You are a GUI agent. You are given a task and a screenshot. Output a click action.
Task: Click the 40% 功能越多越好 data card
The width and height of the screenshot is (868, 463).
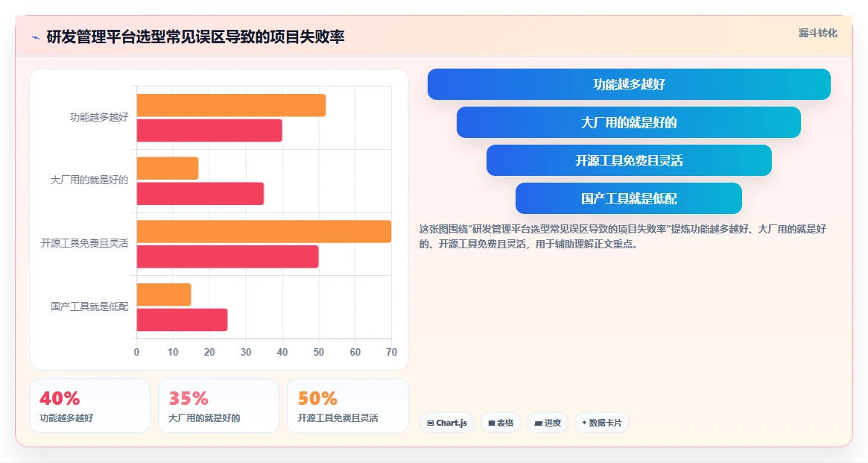[x=89, y=406]
